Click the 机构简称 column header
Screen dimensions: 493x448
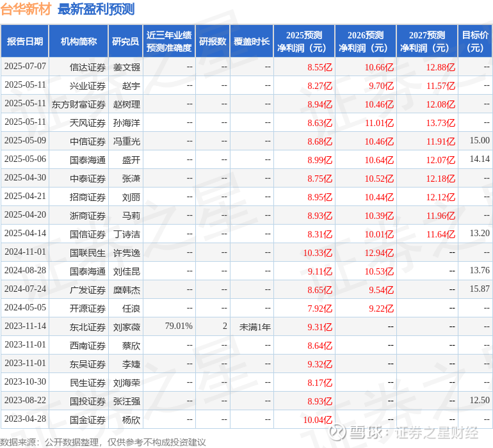click(x=79, y=41)
